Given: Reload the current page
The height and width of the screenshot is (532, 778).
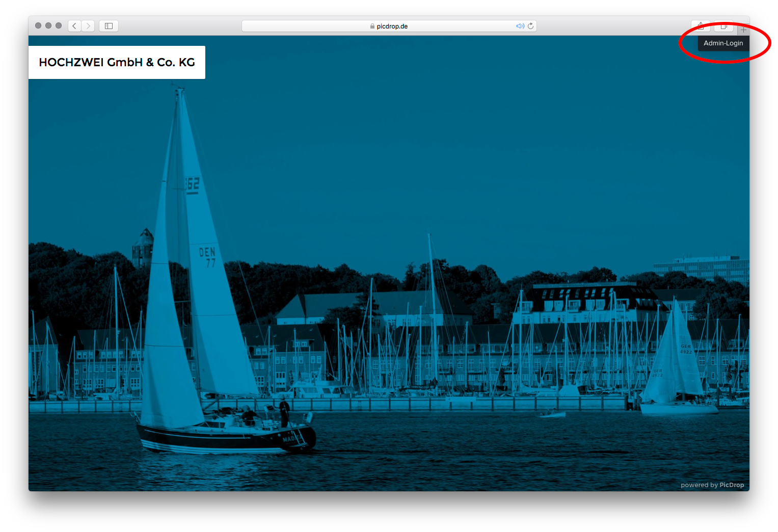Looking at the screenshot, I should point(531,26).
